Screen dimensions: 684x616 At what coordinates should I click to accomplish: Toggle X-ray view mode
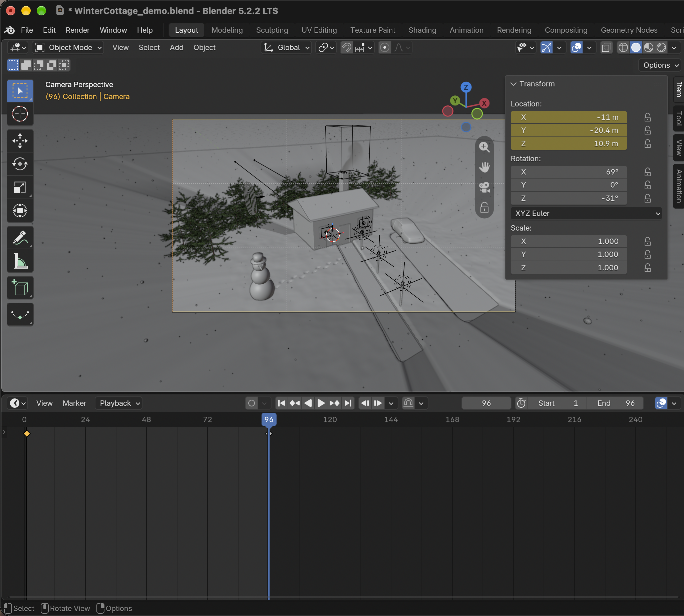[x=606, y=48]
